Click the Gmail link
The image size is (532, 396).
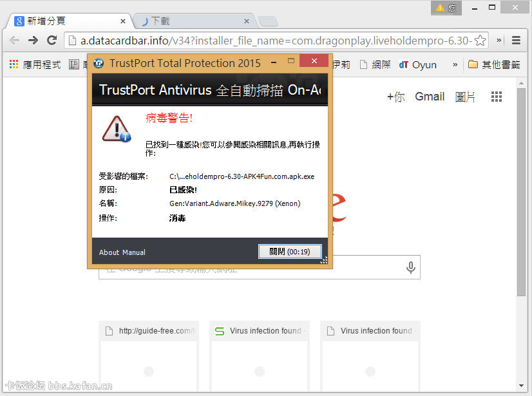(x=430, y=97)
